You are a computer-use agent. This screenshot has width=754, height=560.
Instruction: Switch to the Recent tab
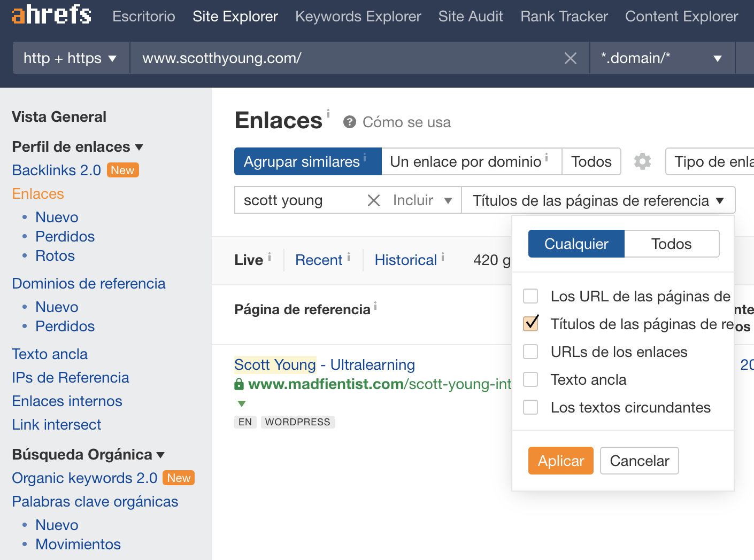point(319,260)
